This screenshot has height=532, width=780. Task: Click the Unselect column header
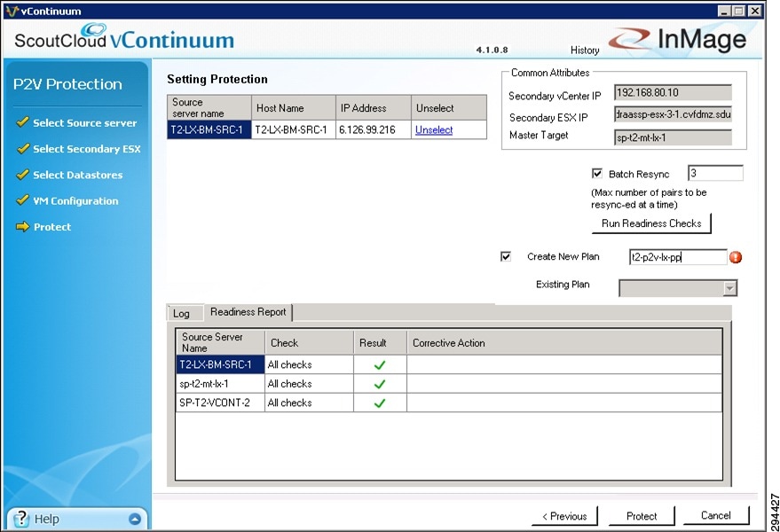click(x=449, y=108)
